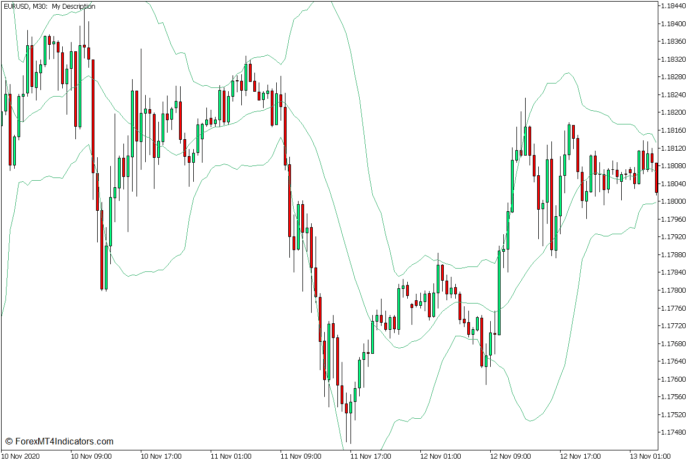Click the 11 Nov 01:00 time label
This screenshot has width=696, height=463.
pyautogui.click(x=230, y=455)
